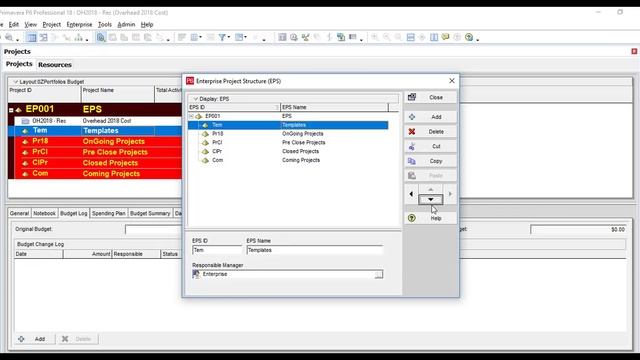Screen dimensions: 640x360
Task: Switch to the Projects tab
Action: click(19, 64)
